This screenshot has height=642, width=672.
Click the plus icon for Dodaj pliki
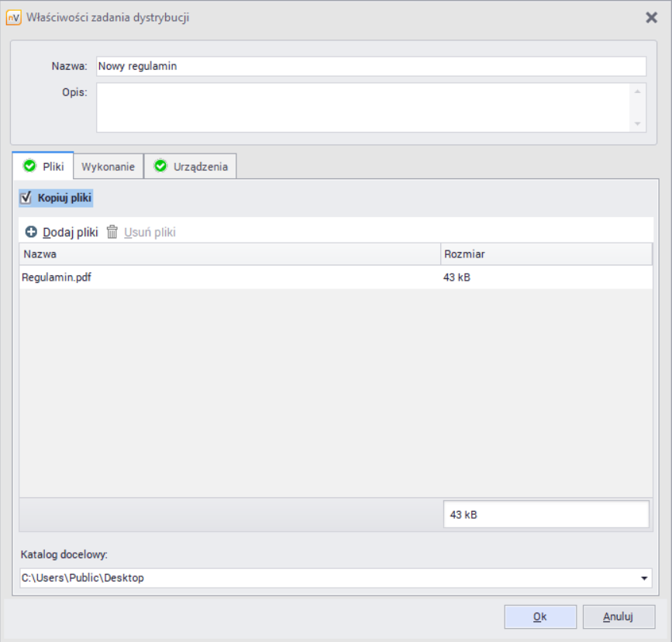pos(31,232)
